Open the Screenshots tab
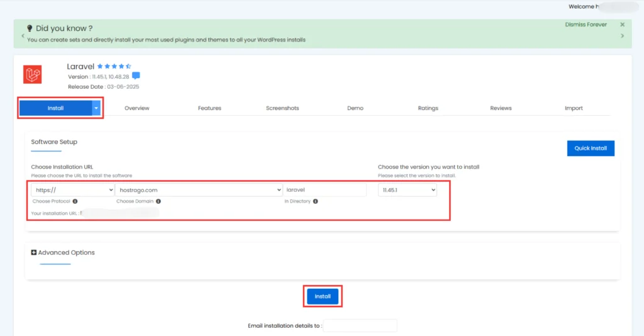 282,108
